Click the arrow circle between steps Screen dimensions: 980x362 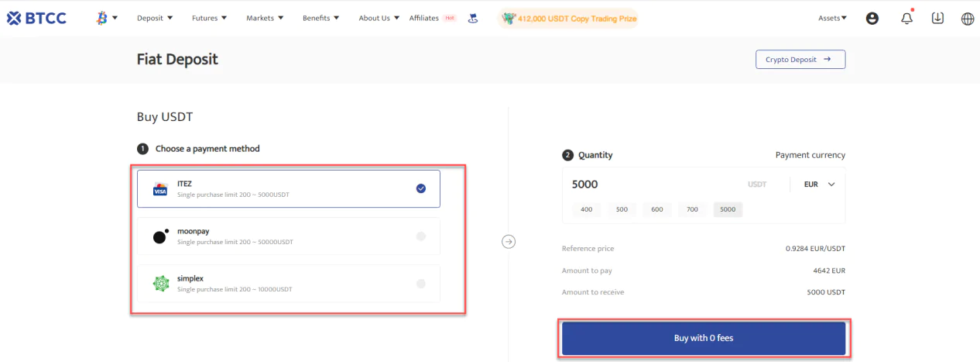click(x=509, y=241)
